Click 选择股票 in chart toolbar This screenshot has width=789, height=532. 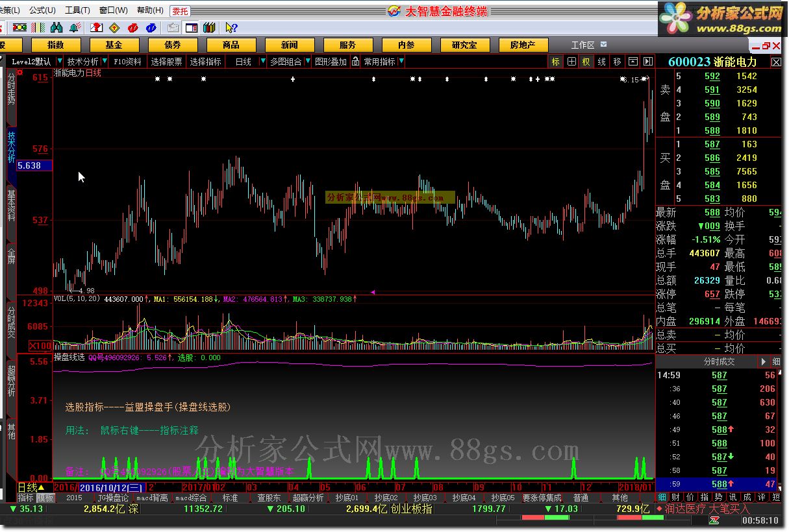[x=167, y=62]
